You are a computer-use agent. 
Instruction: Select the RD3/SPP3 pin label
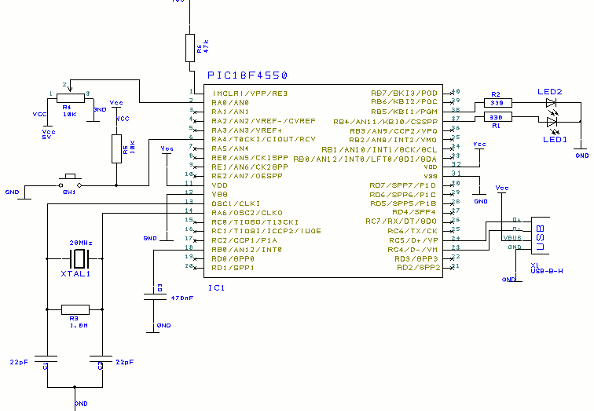point(416,259)
